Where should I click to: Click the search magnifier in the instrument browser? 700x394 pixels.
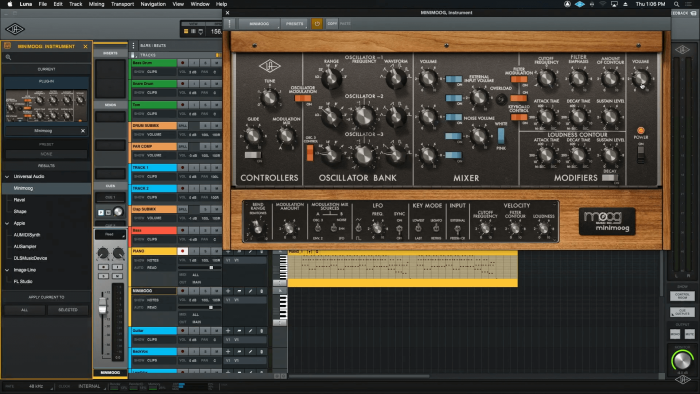coord(8,57)
